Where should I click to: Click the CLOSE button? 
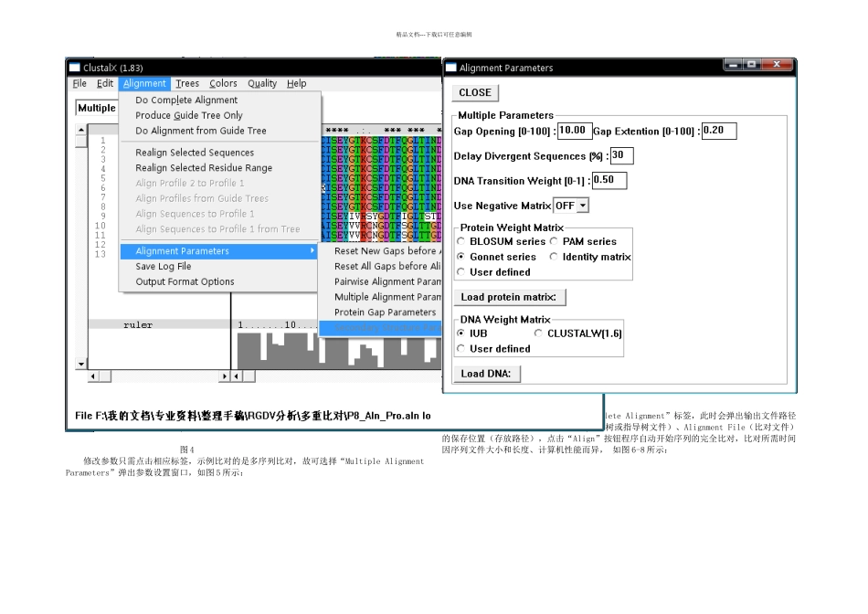coord(475,92)
